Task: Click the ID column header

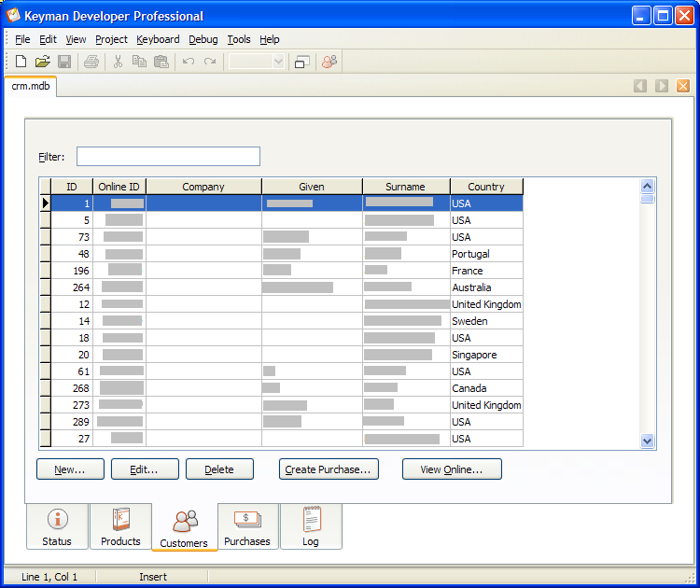Action: (72, 187)
